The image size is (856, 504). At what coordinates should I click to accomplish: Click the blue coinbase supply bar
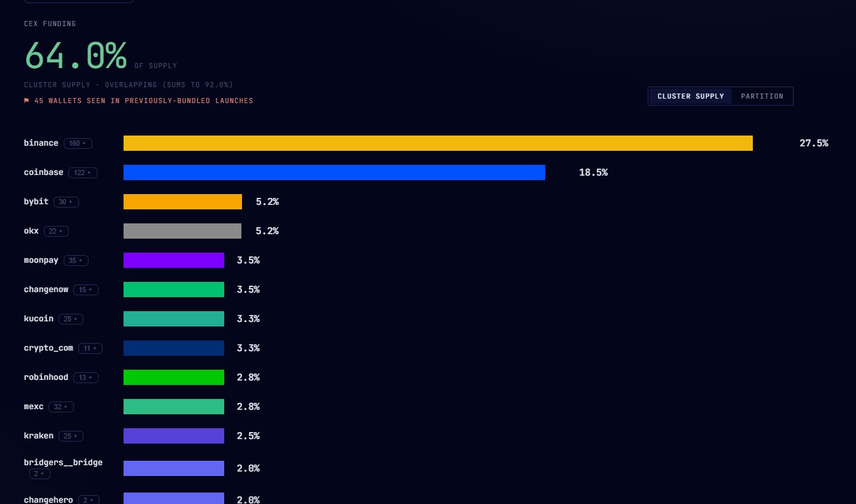click(334, 172)
